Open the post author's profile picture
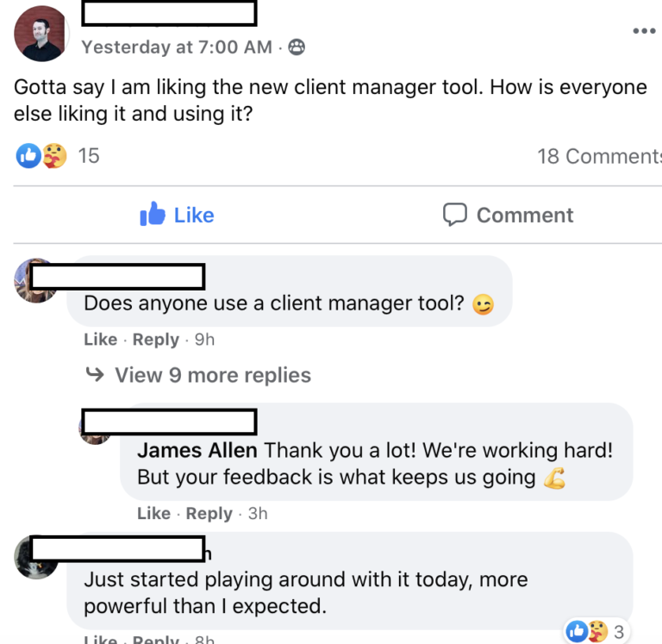 (x=41, y=34)
